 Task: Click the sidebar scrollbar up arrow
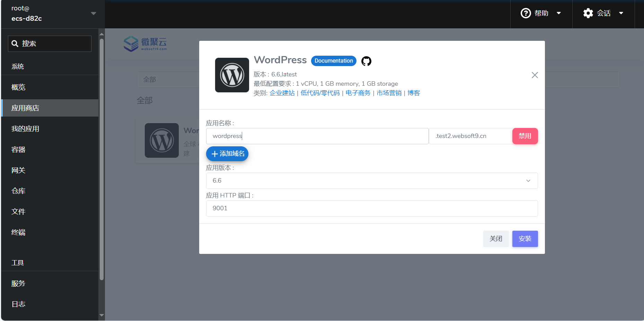(102, 34)
